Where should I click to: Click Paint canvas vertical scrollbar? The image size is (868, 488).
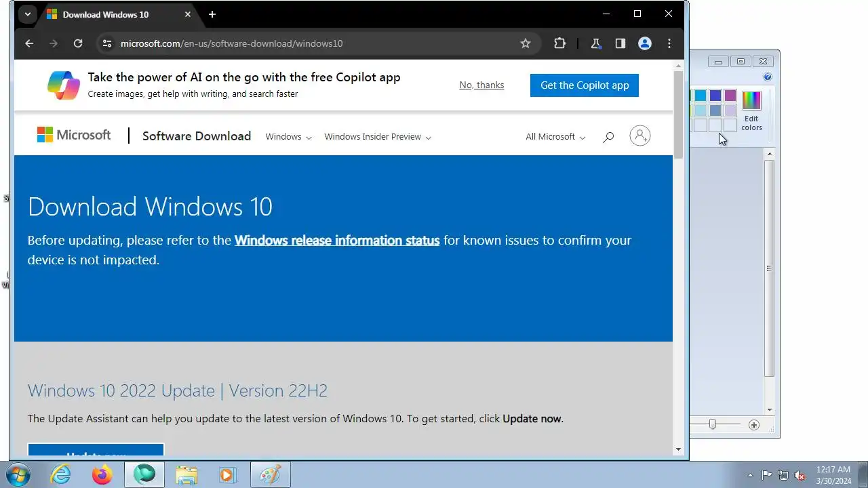tap(769, 268)
